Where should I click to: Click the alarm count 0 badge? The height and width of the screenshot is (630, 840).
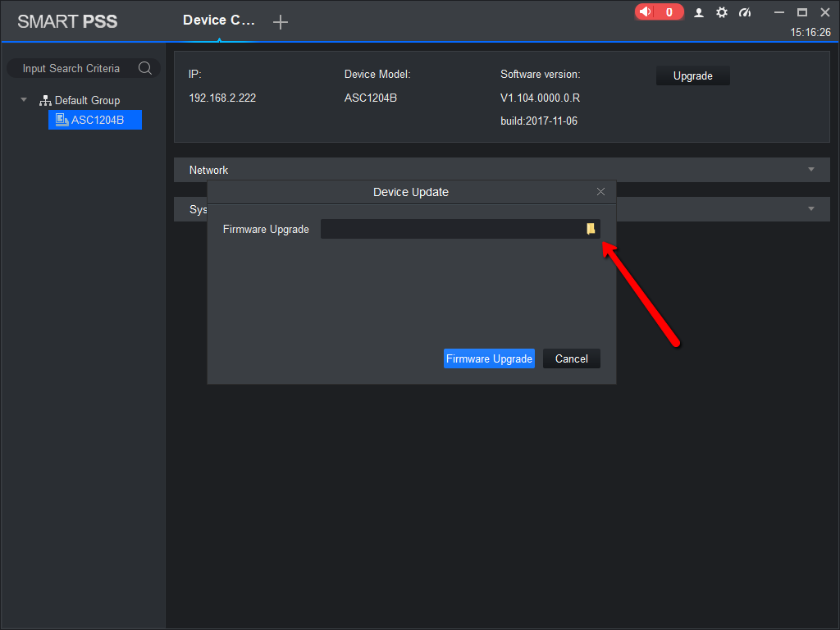pos(669,11)
